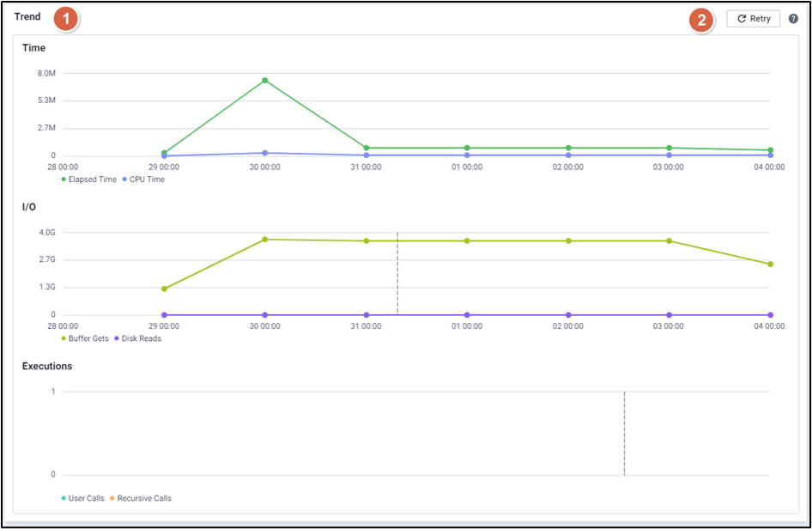
Task: Click the Disk Reads point at 01 00:00
Action: (467, 315)
